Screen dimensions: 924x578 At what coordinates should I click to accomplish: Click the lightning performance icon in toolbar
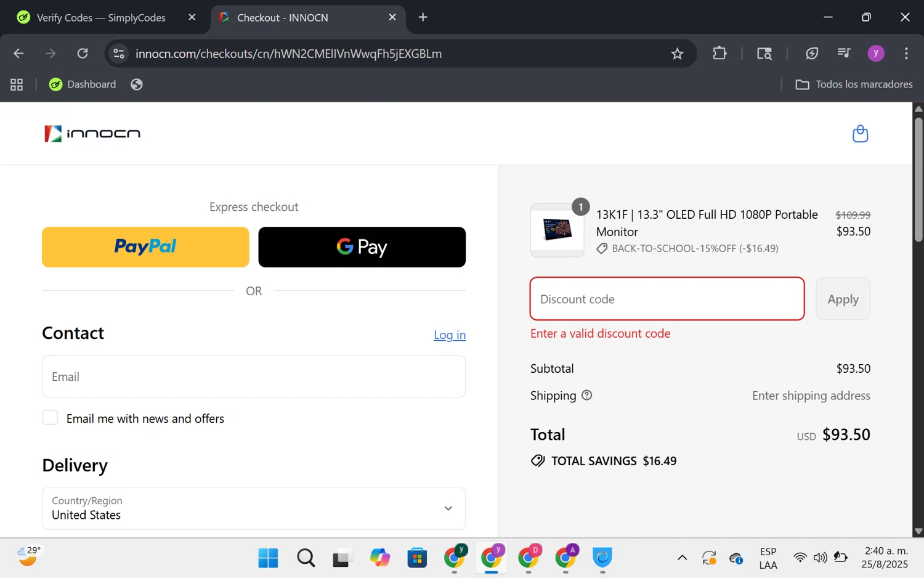point(812,54)
